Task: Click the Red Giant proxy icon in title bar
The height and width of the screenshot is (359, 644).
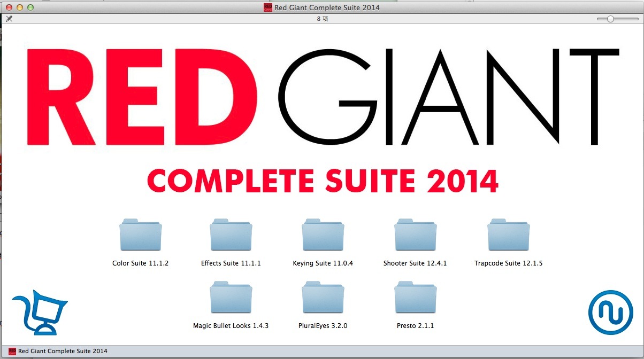Action: coord(267,7)
